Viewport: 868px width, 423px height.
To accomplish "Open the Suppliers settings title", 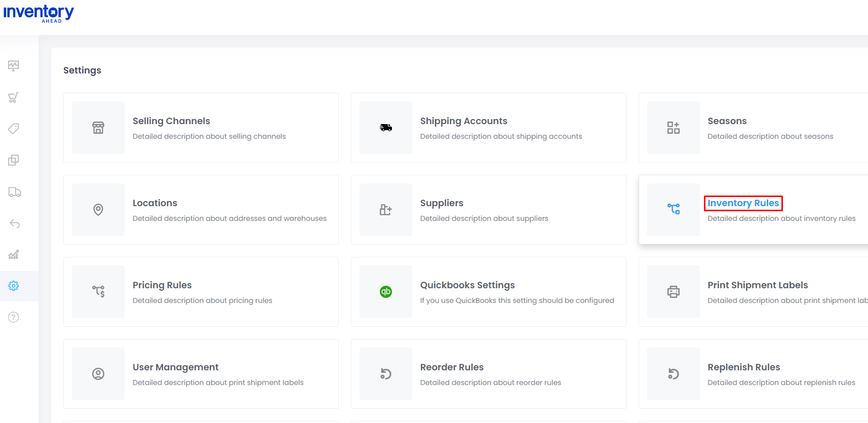I will pos(442,203).
